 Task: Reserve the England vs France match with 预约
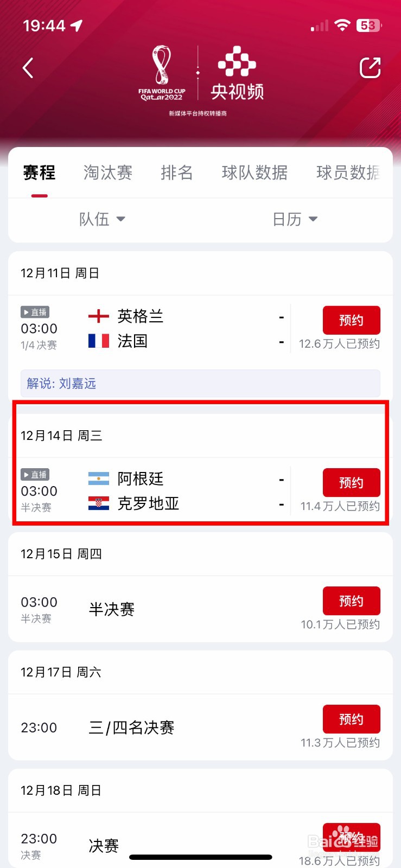[x=352, y=320]
